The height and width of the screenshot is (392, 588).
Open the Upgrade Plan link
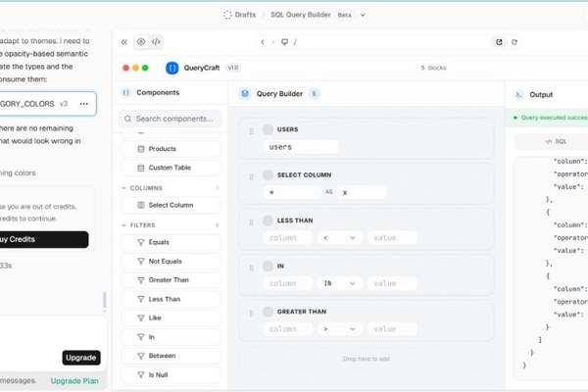tap(74, 381)
